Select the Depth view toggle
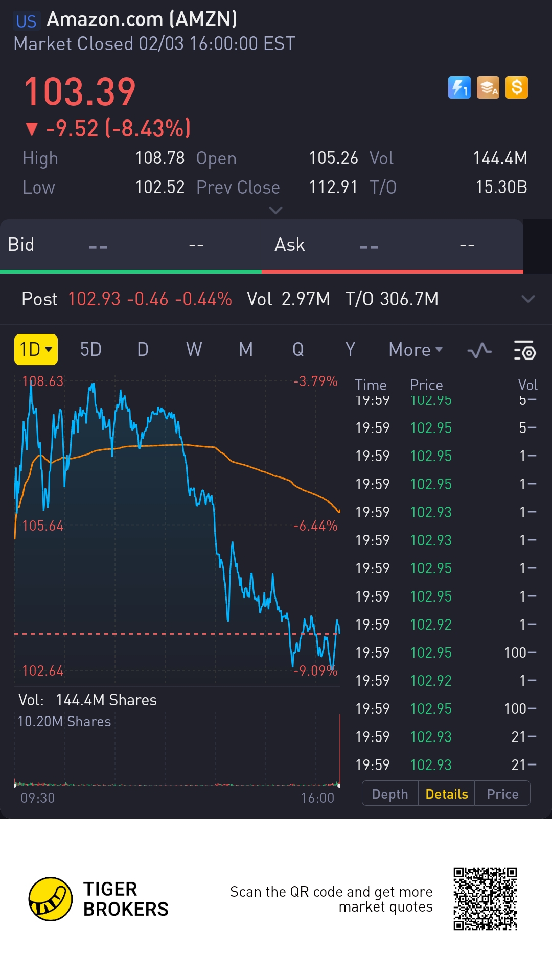552x980 pixels. pos(390,794)
